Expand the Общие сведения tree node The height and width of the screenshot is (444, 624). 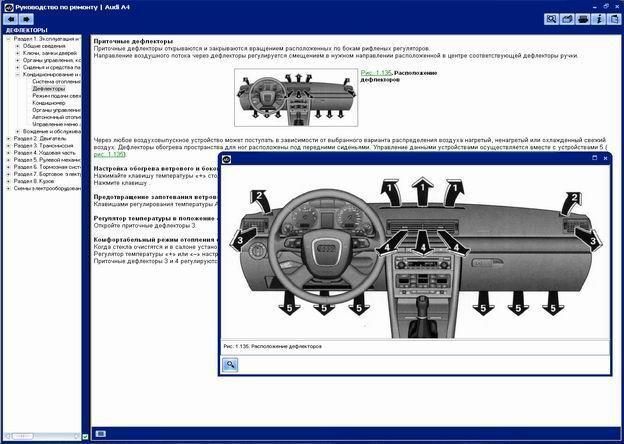(18, 46)
